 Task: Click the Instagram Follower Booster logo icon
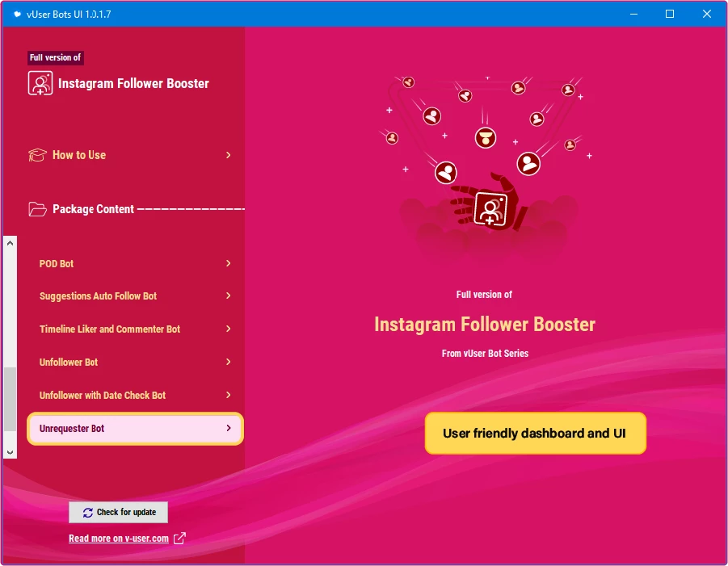tap(40, 83)
